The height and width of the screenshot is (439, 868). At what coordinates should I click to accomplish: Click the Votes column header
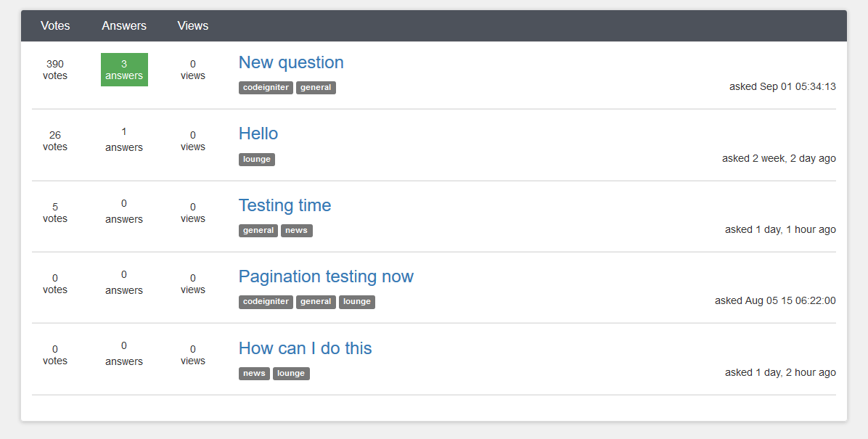[55, 25]
